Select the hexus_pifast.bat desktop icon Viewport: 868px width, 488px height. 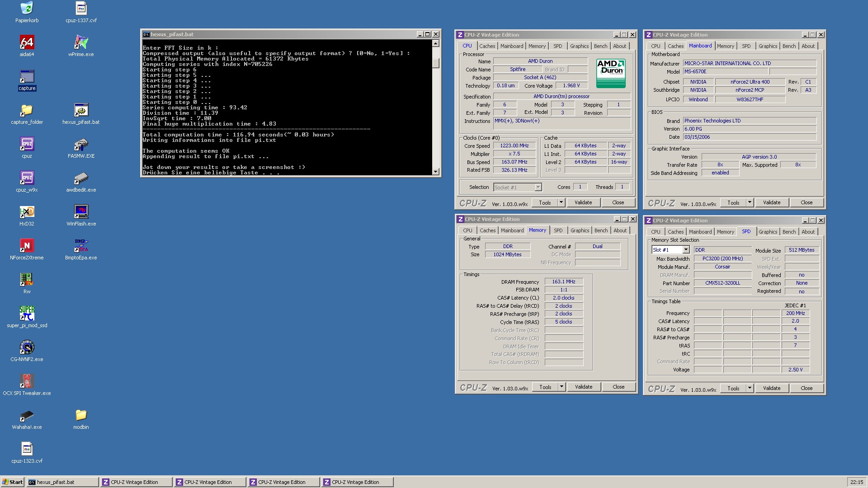pos(81,110)
